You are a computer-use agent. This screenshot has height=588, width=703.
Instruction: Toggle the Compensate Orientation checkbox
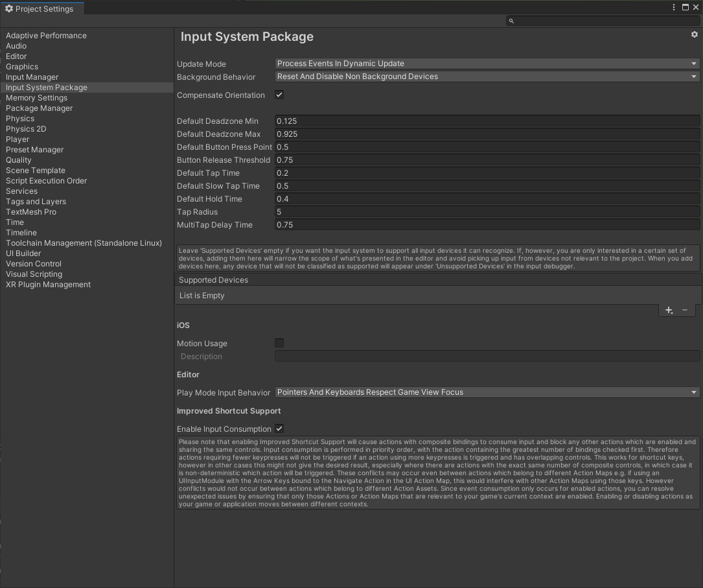(279, 95)
